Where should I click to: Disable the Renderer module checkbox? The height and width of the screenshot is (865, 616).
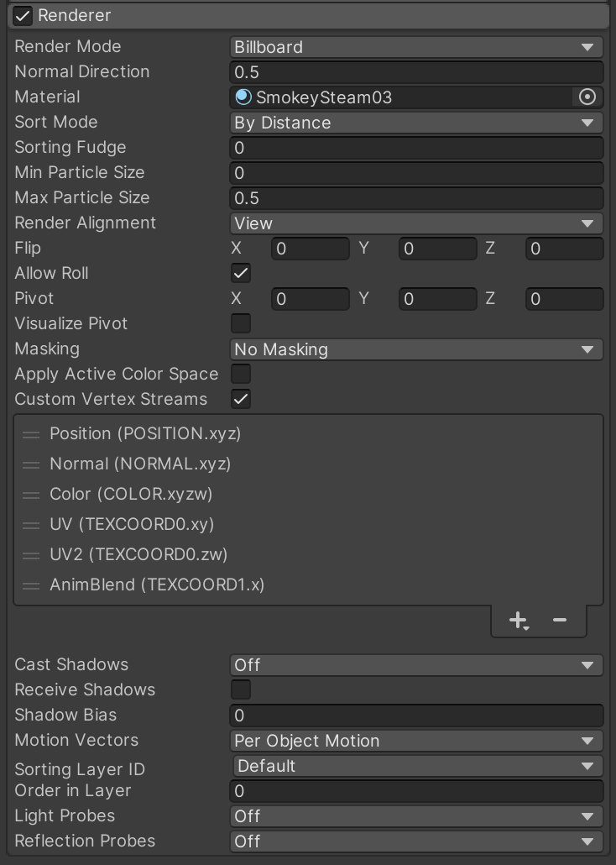coord(23,16)
